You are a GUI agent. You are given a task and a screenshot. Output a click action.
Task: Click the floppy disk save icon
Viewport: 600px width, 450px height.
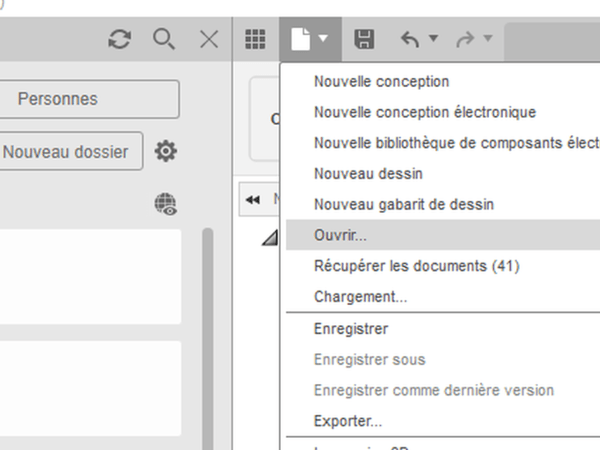364,40
